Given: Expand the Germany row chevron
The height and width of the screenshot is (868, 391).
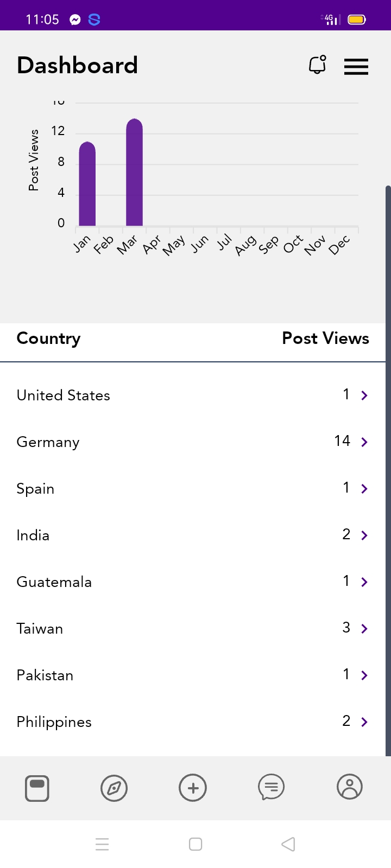Looking at the screenshot, I should tap(364, 442).
